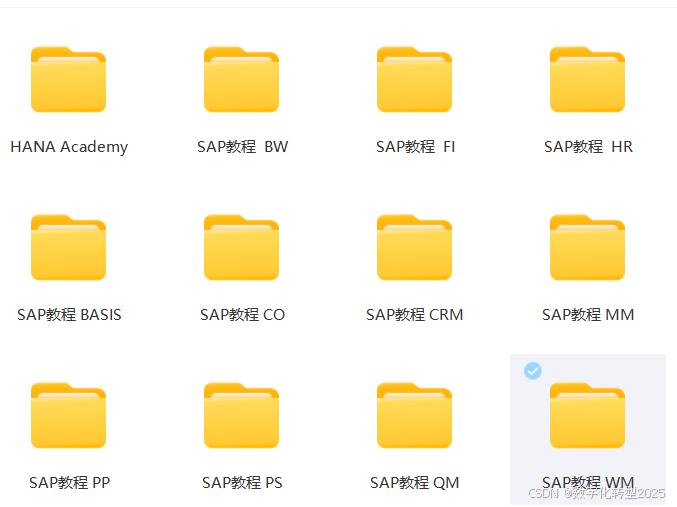
Task: Open the SAP教程 MM folder icon
Action: [587, 247]
